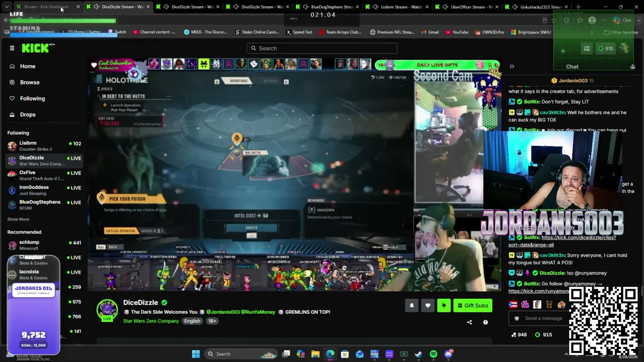644x362 pixels.
Task: Collapse the chat panel arrow
Action: [x=512, y=66]
